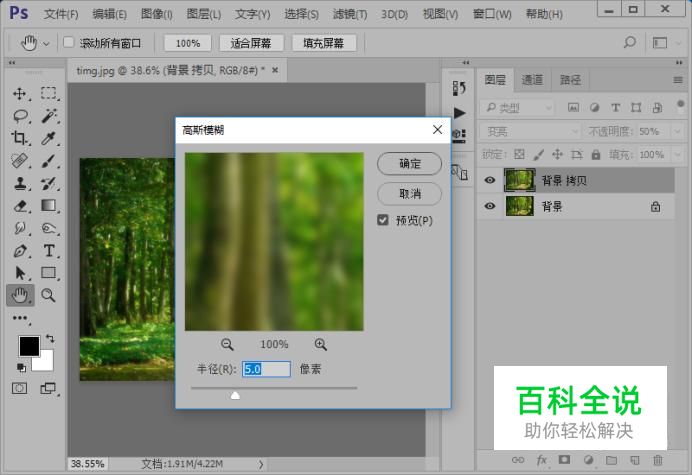Viewport: 692px width, 475px height.
Task: Open the History panel icon
Action: 459,88
